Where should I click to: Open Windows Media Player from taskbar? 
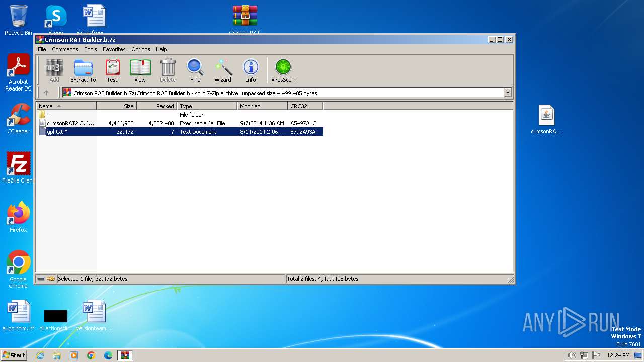click(x=74, y=355)
